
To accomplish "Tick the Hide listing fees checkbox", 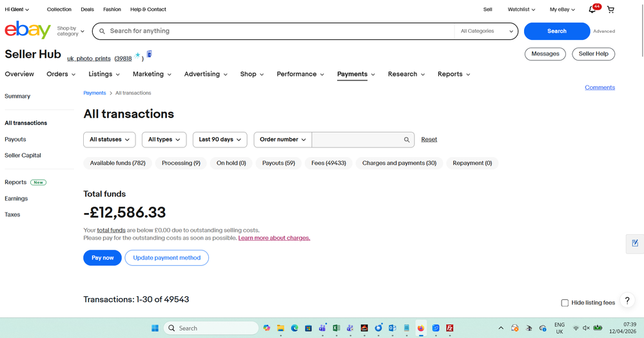I will click(x=565, y=303).
